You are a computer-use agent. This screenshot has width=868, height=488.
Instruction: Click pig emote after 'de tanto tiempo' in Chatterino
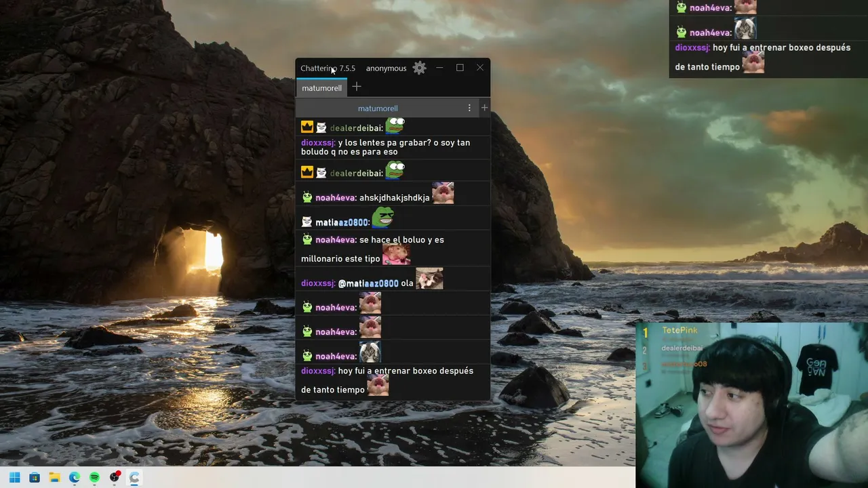pyautogui.click(x=378, y=385)
